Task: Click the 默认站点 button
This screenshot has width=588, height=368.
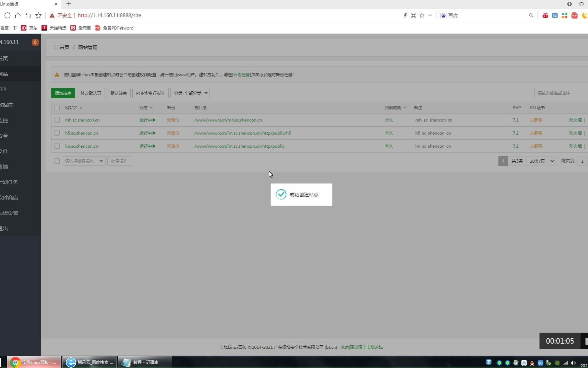Action: click(119, 93)
